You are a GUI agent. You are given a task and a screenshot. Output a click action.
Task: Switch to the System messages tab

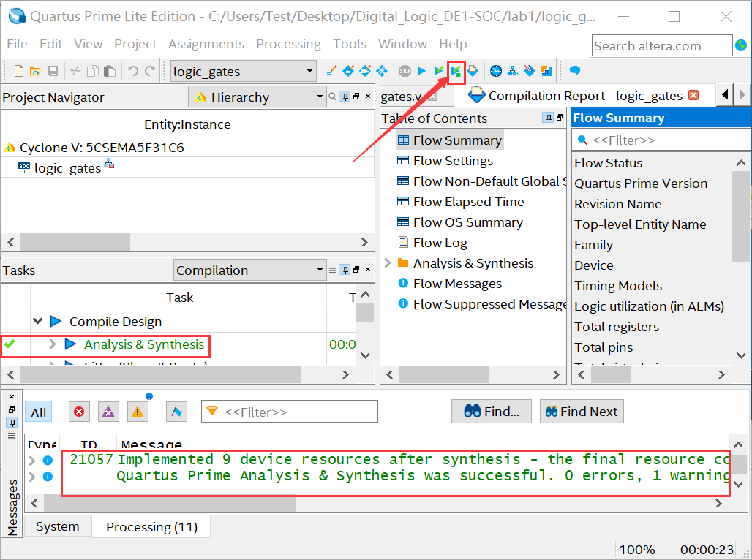point(58,526)
